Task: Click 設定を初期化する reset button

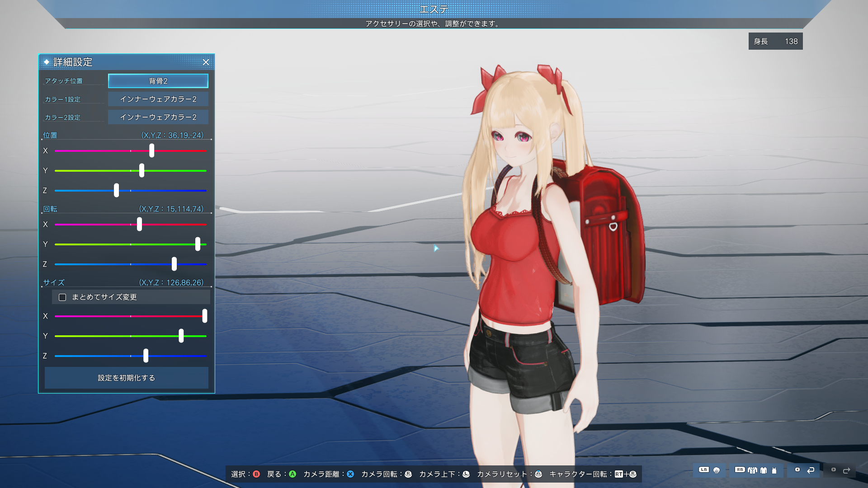Action: (127, 378)
